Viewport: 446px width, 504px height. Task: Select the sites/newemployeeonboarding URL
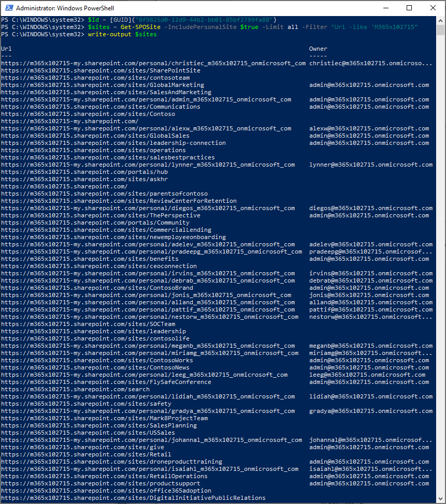click(113, 237)
